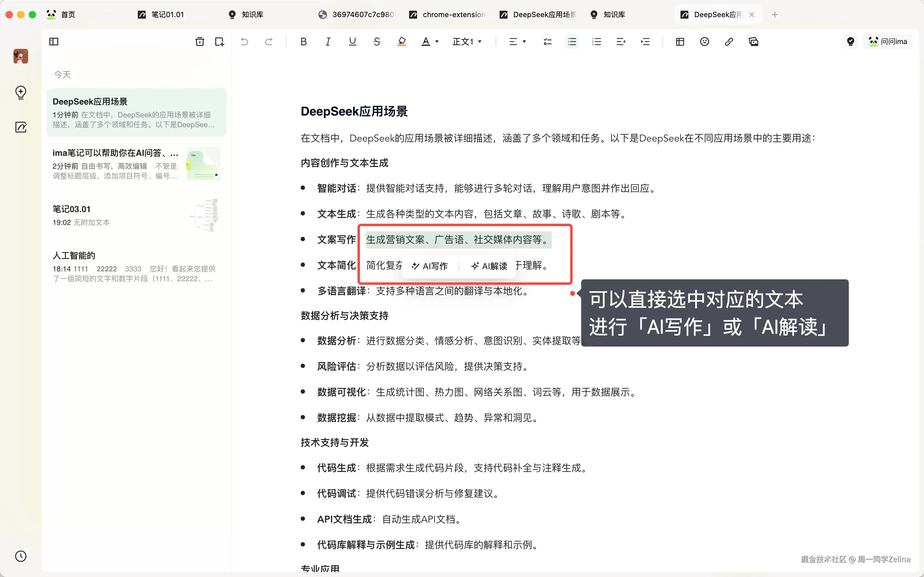Open the 问问ima assistant

888,42
